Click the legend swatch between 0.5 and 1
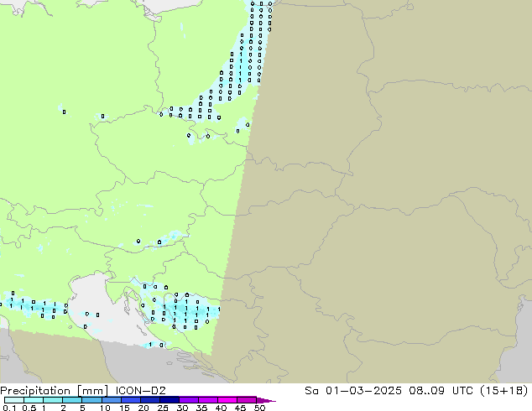The height and width of the screenshot is (411, 532). [x=34, y=400]
